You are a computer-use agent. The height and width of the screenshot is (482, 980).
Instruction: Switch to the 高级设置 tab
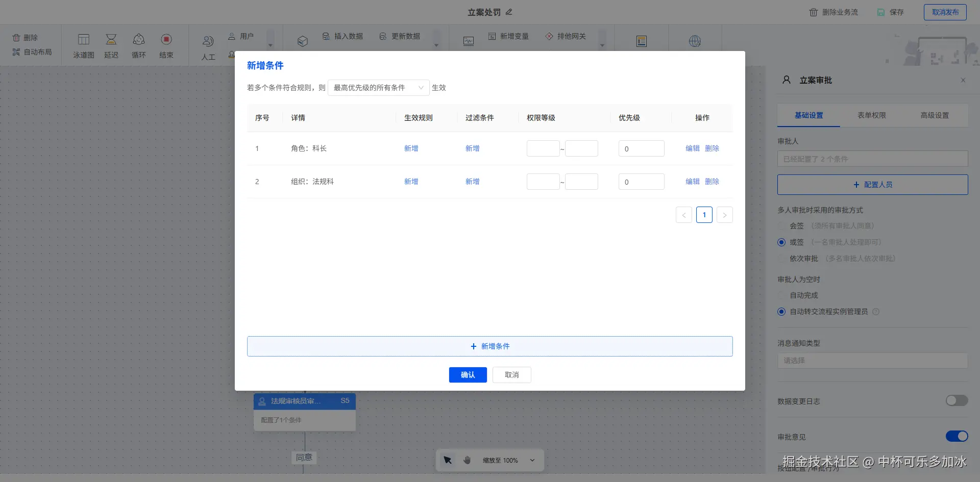(935, 115)
